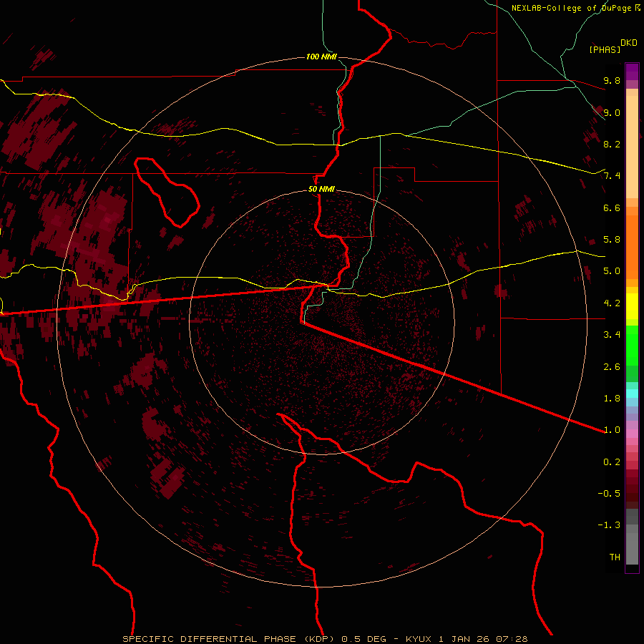Click the 5.8 scale value
Screen dimensions: 644x644
(612, 240)
